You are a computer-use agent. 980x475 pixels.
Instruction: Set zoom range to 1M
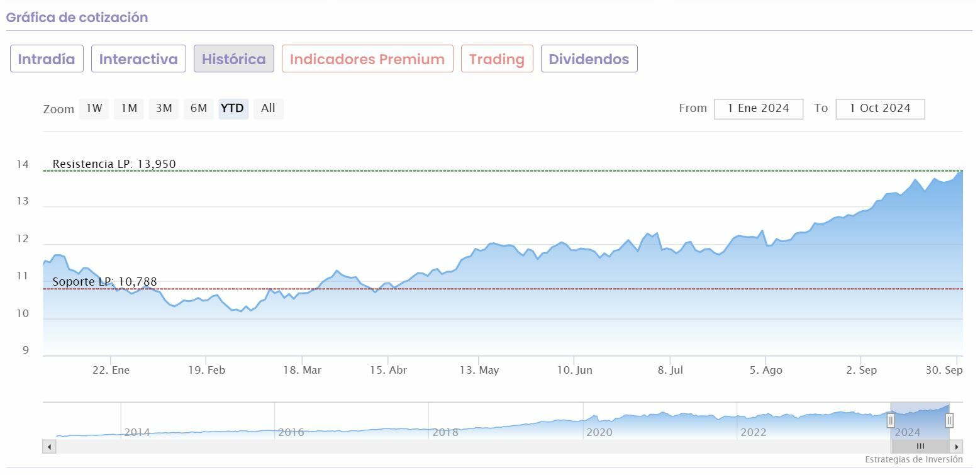point(129,108)
